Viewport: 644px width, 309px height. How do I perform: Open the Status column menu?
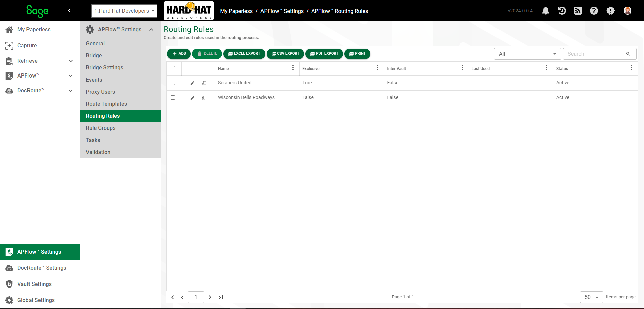point(631,68)
